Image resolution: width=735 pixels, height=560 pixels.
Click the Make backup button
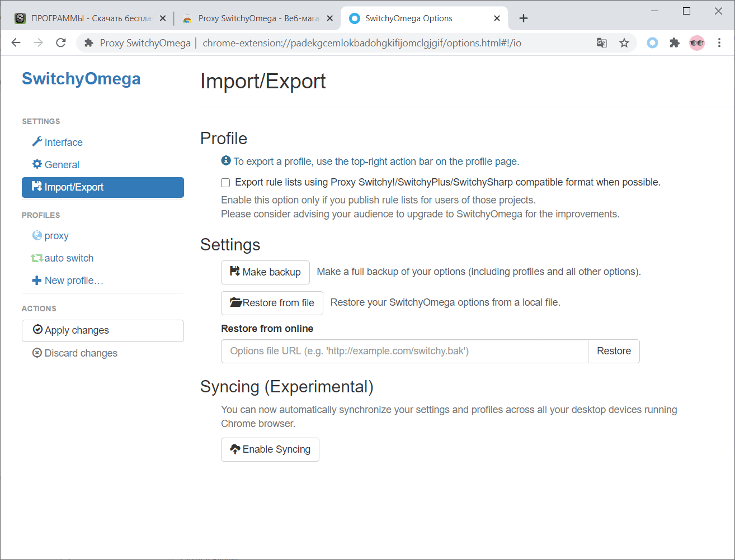tap(265, 272)
